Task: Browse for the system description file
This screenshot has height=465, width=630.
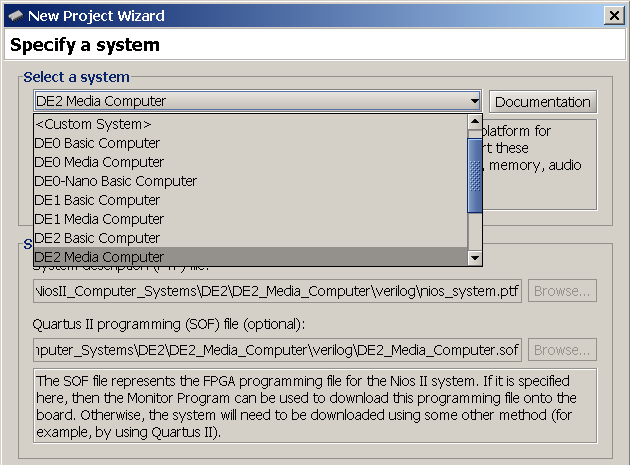Action: click(562, 291)
